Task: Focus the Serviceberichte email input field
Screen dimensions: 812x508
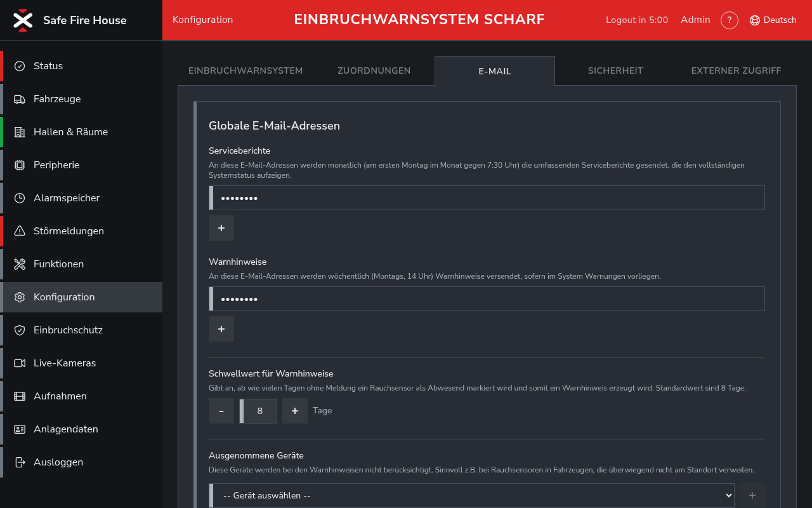Action: coord(487,198)
